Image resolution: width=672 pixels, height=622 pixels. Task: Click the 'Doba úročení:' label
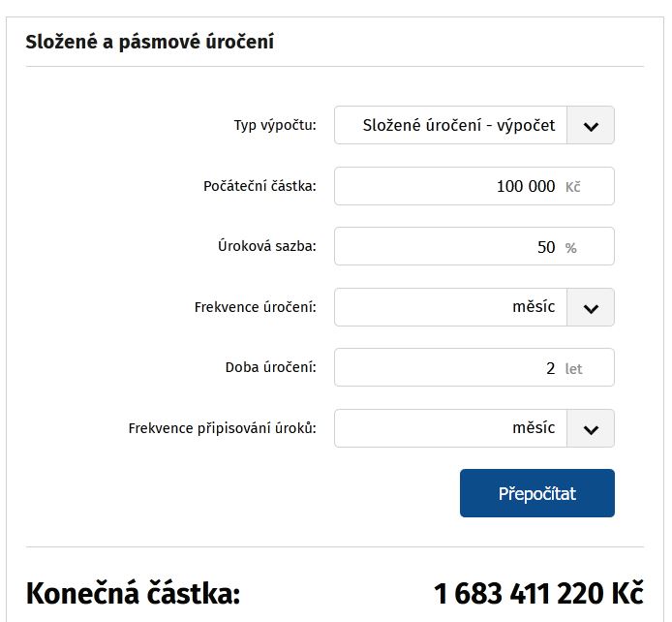click(270, 368)
